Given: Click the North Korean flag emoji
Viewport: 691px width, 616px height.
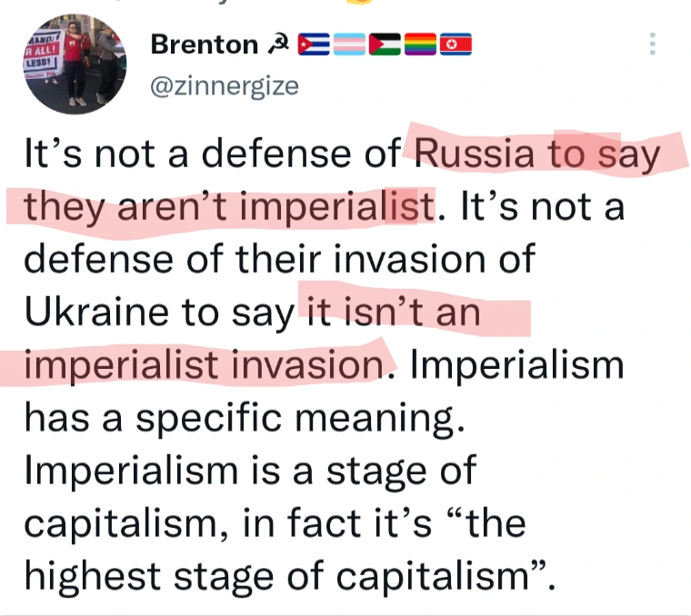Looking at the screenshot, I should click(x=454, y=45).
